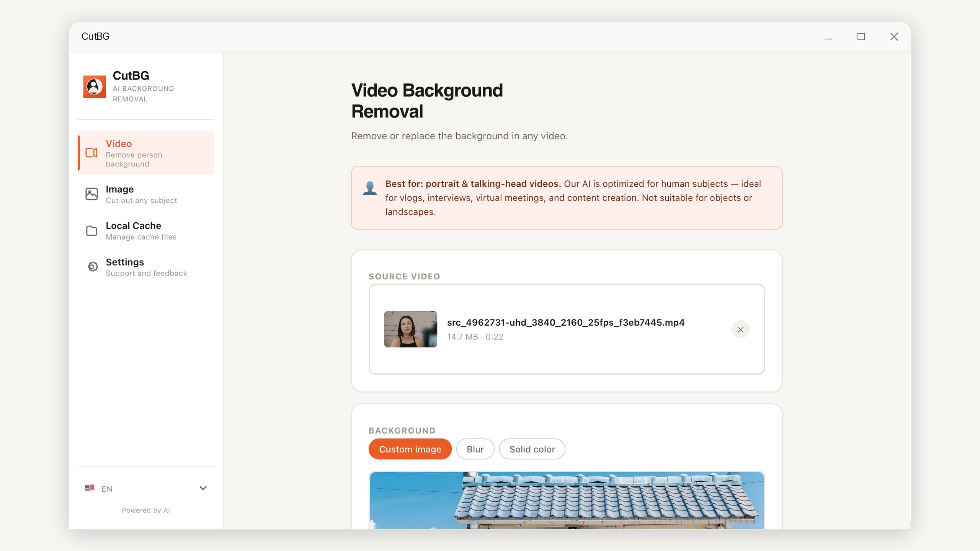Click the Video camera icon in sidebar
The width and height of the screenshot is (980, 551).
[x=91, y=153]
